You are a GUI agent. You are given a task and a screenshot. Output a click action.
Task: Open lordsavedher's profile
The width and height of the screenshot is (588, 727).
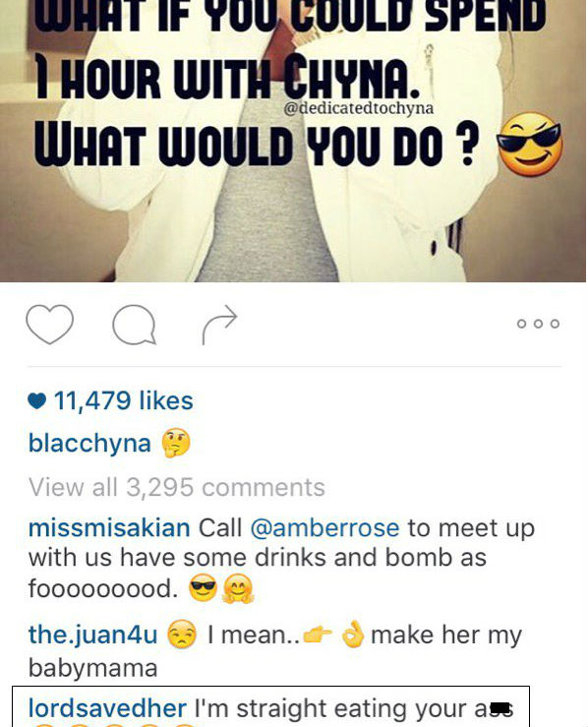tap(107, 708)
